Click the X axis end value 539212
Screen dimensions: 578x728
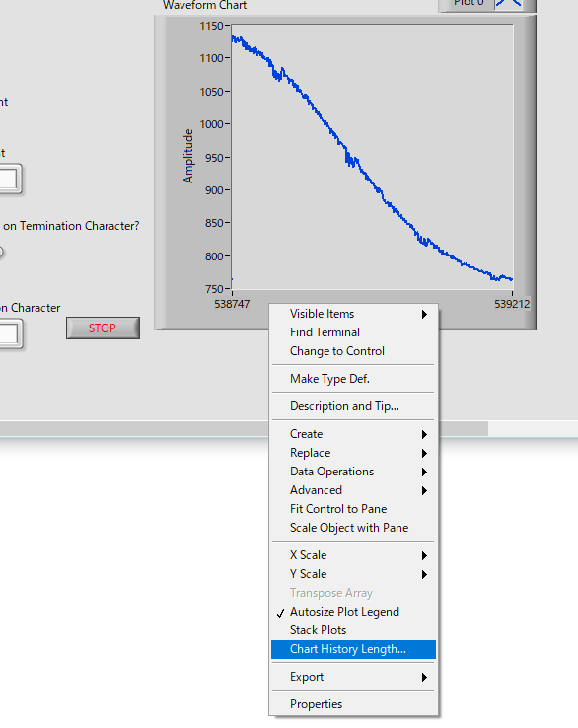click(x=512, y=304)
